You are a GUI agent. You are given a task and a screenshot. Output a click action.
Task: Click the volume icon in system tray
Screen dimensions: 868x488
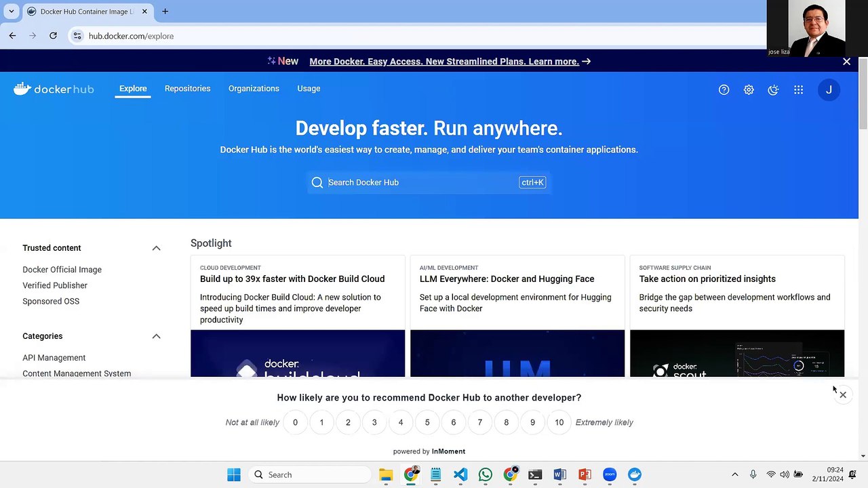point(785,474)
